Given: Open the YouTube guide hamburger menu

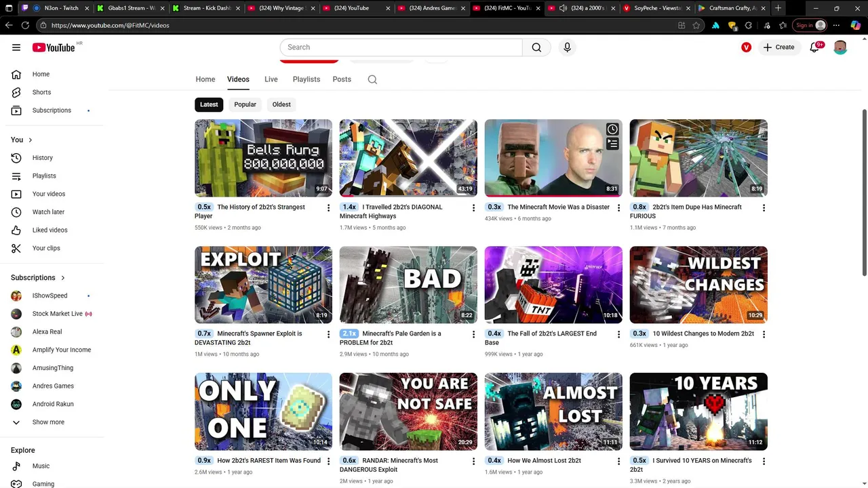Looking at the screenshot, I should [x=16, y=47].
